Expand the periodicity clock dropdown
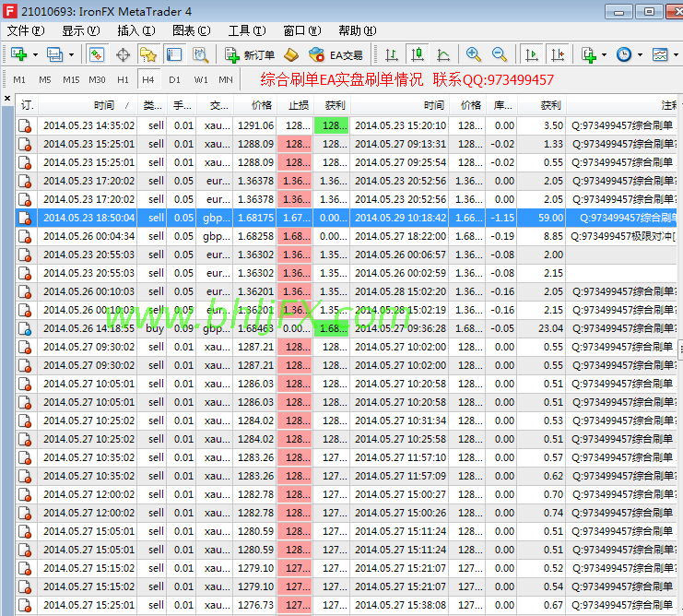 (641, 54)
